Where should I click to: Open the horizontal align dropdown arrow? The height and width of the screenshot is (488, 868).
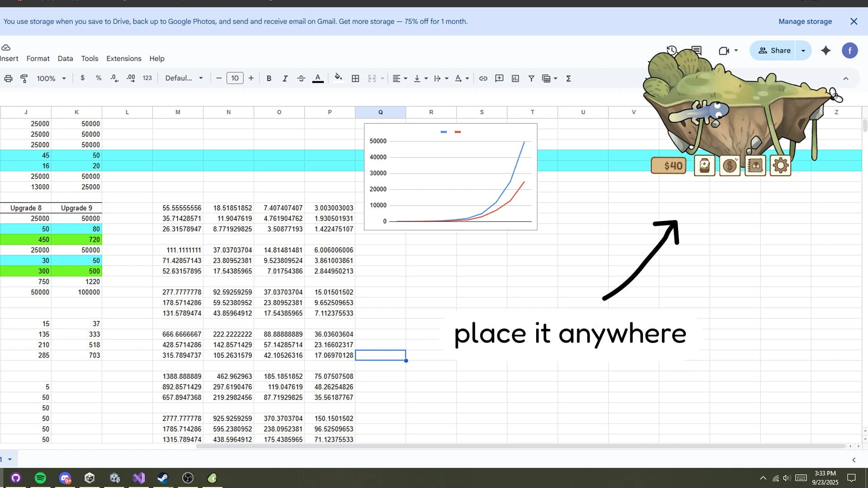406,78
